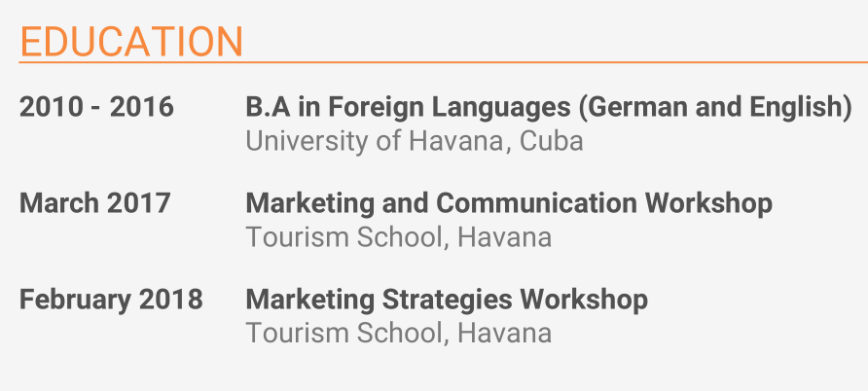
Task: Select the "2010 - 2016" date range
Action: pos(96,107)
